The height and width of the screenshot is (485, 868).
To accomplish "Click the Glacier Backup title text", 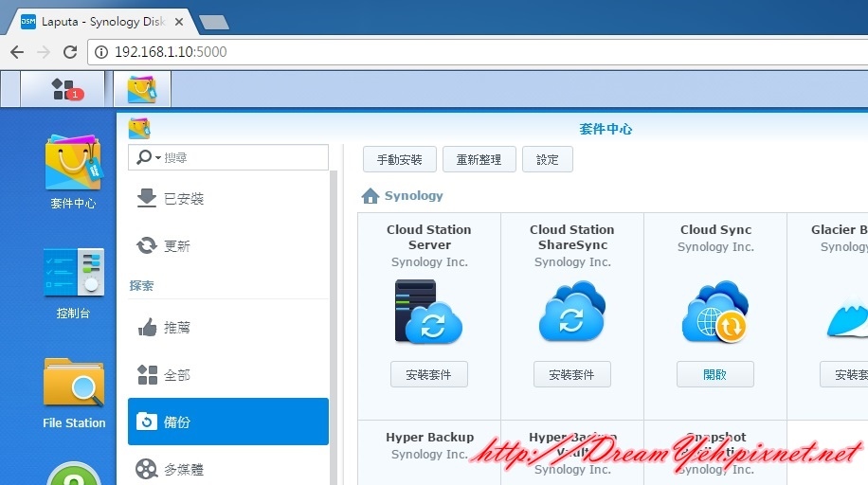I will pos(840,229).
